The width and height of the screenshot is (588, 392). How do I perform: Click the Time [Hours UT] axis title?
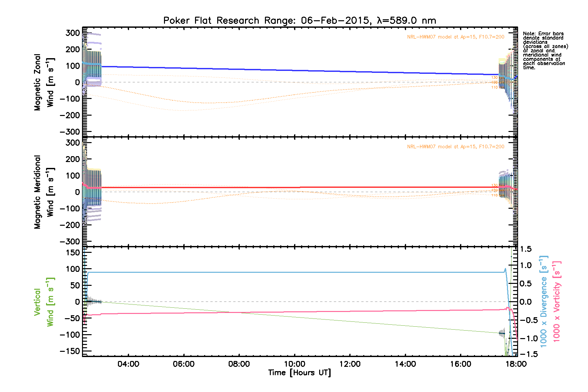point(299,373)
